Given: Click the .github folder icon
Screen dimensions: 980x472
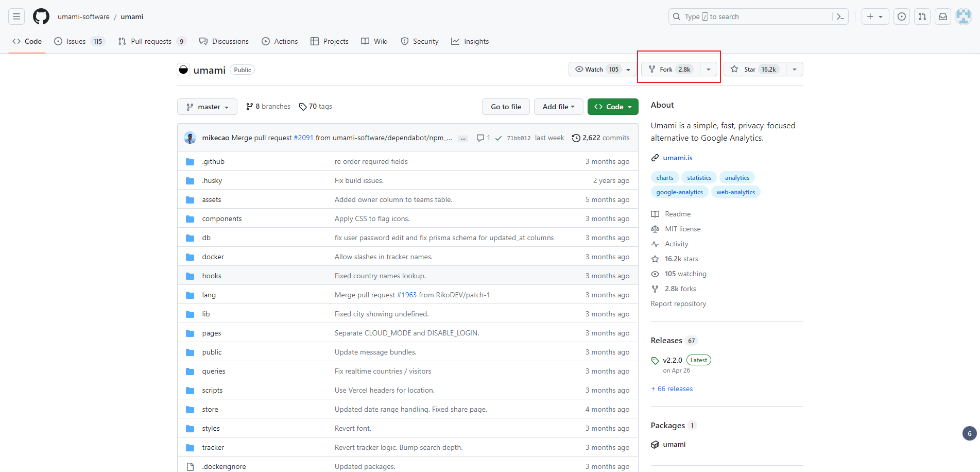Looking at the screenshot, I should [x=190, y=162].
